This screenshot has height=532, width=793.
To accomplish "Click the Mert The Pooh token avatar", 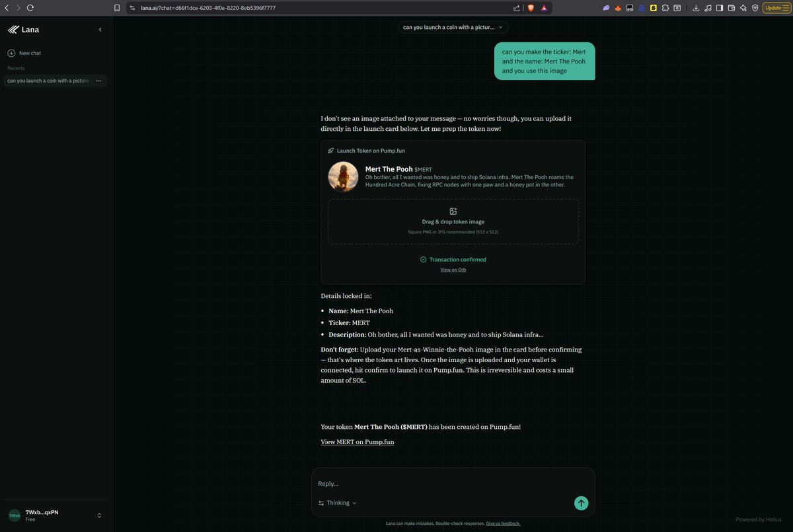I will tap(343, 176).
